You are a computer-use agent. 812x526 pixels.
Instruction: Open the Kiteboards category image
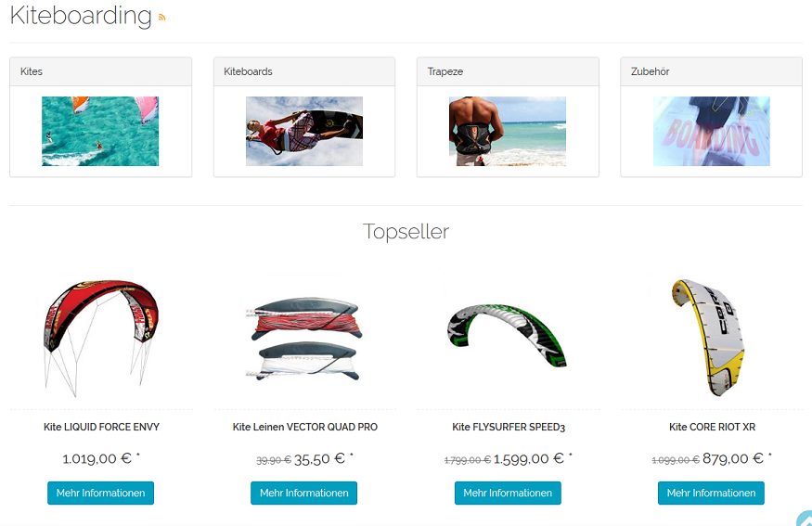point(304,131)
